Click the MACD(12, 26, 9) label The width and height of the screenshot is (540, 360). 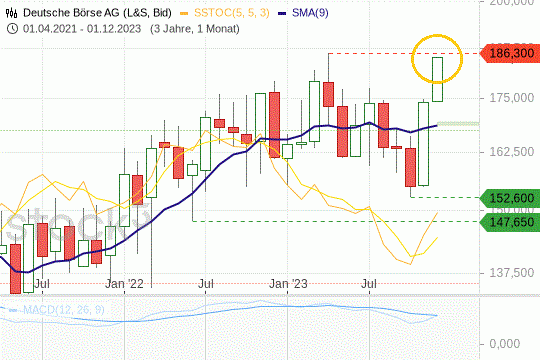coord(64,310)
